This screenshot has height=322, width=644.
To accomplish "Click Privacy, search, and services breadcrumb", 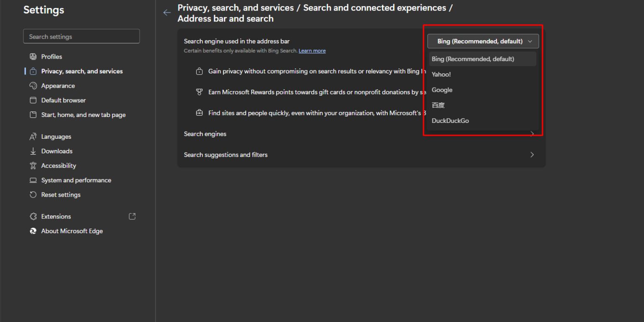I will click(x=236, y=8).
